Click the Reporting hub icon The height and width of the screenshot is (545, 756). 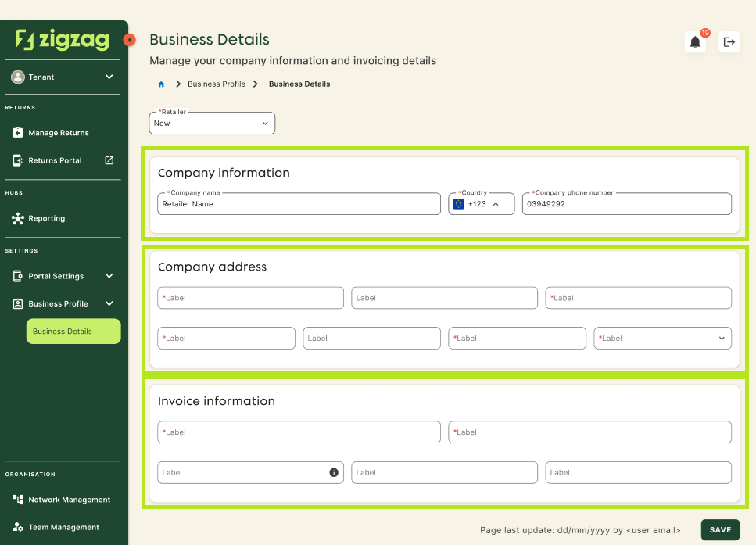pos(17,218)
